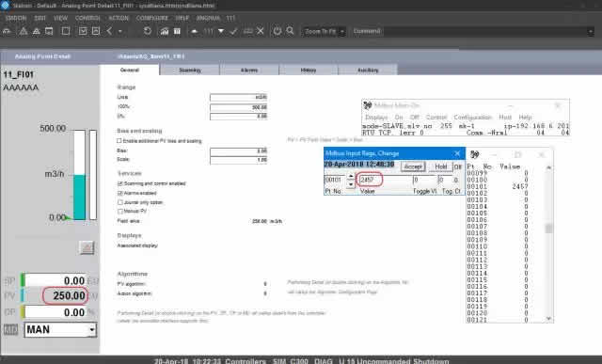Open Configuration menu in Modbus Master window
The width and height of the screenshot is (602, 364).
[472, 118]
